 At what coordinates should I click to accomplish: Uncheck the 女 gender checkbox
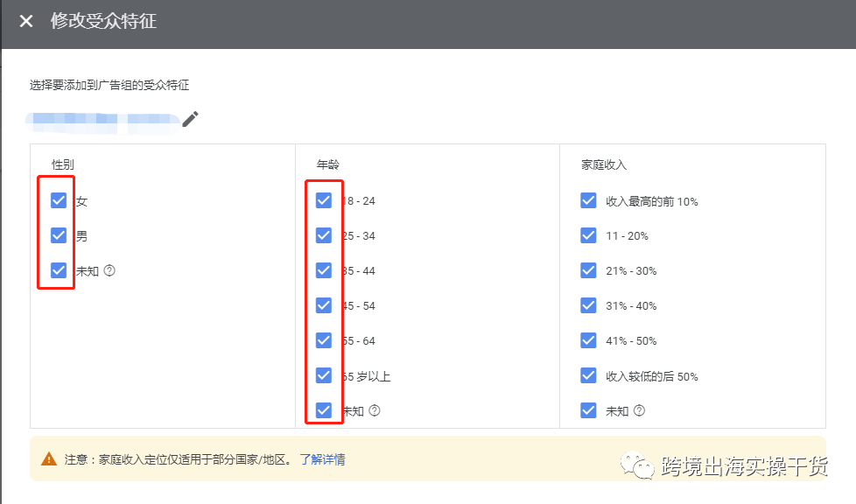[58, 200]
